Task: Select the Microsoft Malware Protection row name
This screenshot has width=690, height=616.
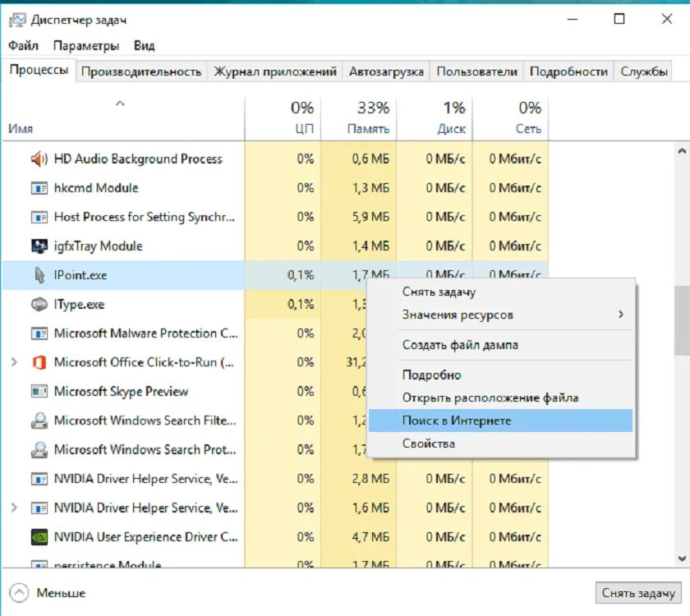Action: (145, 333)
